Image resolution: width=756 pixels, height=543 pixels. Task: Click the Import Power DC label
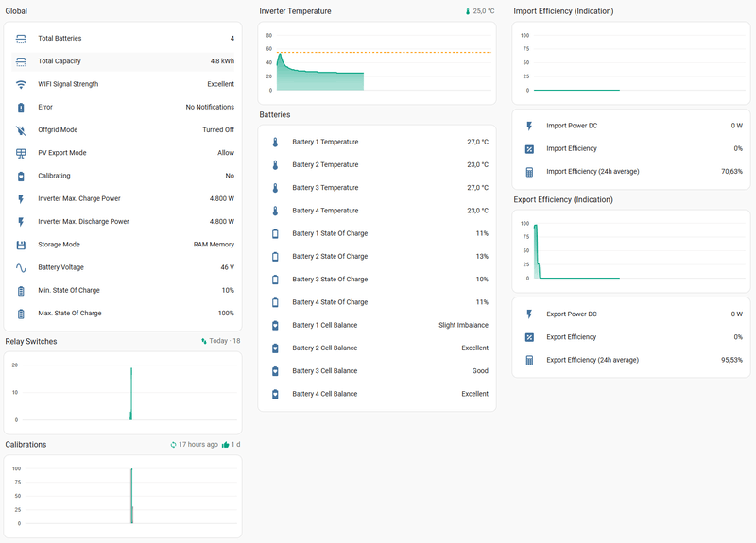coord(572,126)
